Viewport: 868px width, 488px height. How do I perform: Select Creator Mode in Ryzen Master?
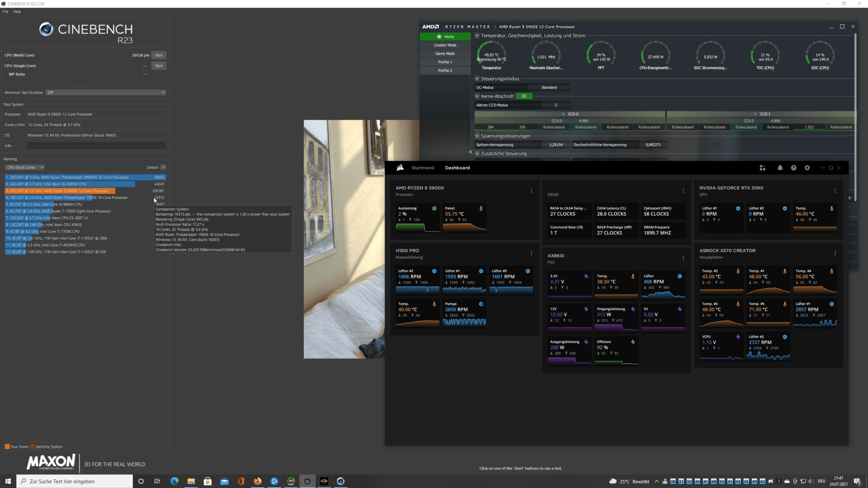(x=445, y=45)
